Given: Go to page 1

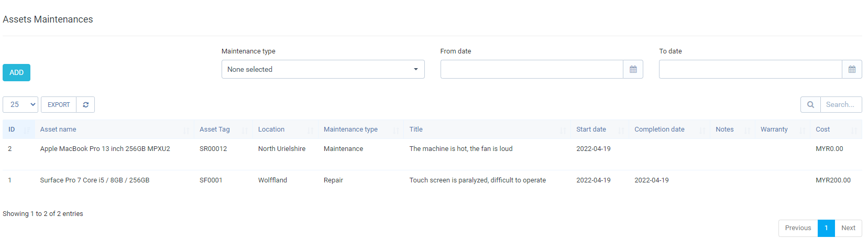Looking at the screenshot, I should click(826, 228).
